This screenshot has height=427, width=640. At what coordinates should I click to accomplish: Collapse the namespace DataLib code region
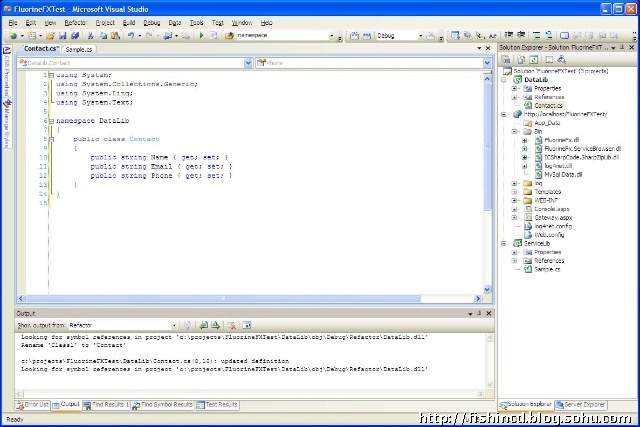click(x=51, y=121)
